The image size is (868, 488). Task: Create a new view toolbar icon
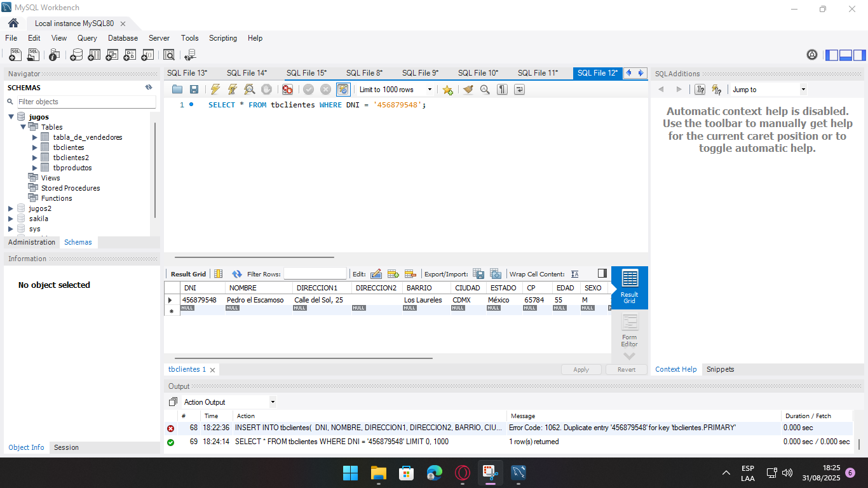(112, 55)
